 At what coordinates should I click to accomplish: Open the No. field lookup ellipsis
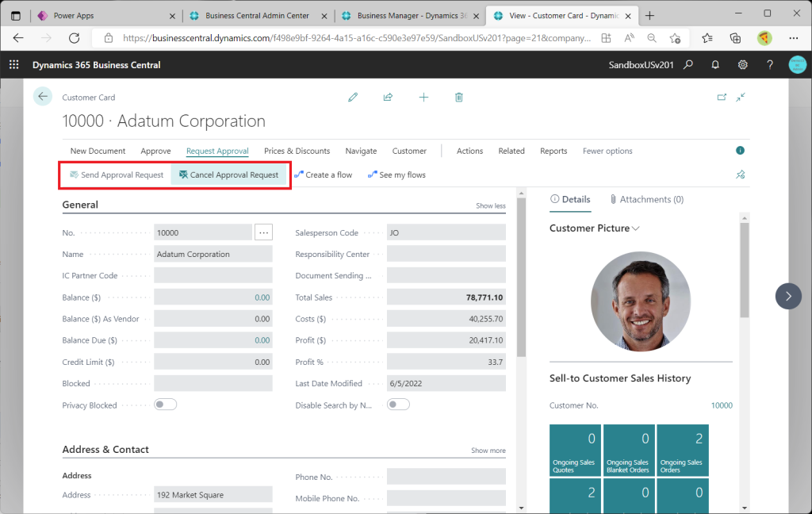point(263,232)
